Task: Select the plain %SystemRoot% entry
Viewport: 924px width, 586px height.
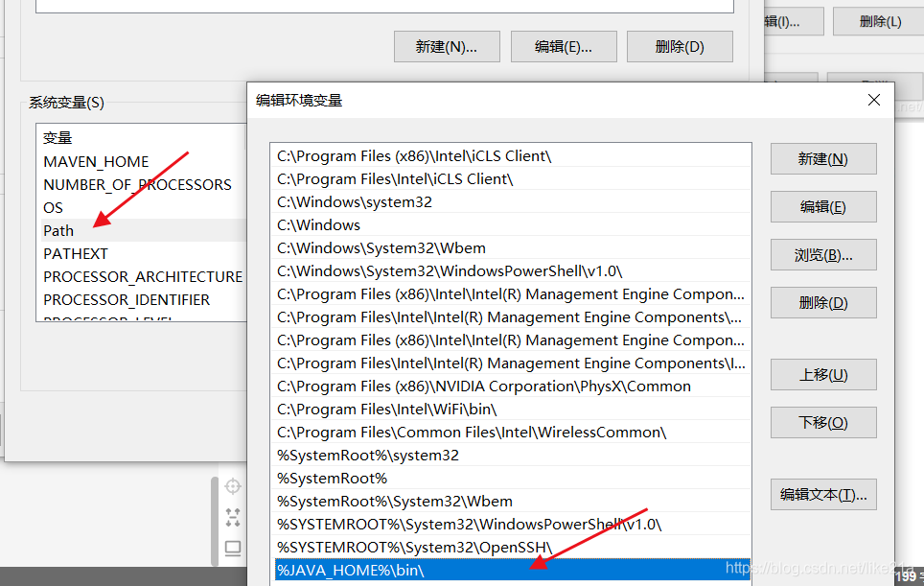Action: [511, 479]
